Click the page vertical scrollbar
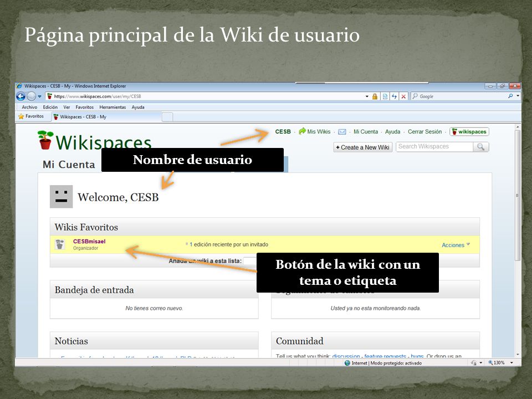The width and height of the screenshot is (532, 399). [x=518, y=195]
